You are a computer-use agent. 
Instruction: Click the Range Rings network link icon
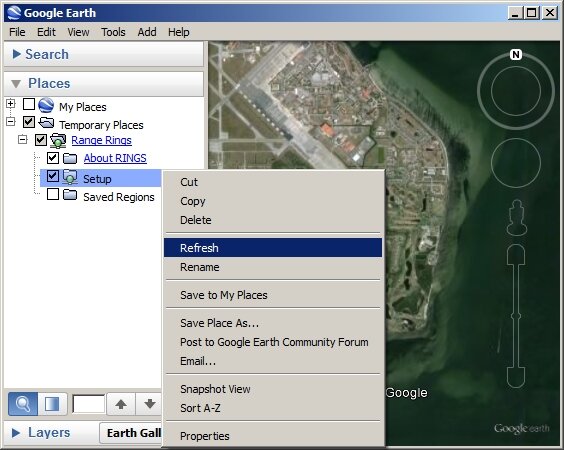click(x=58, y=140)
